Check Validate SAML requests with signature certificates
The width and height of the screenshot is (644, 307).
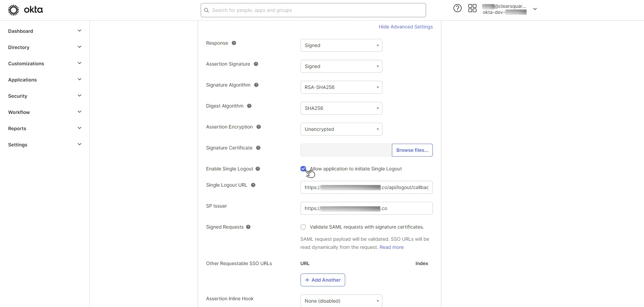coord(303,227)
